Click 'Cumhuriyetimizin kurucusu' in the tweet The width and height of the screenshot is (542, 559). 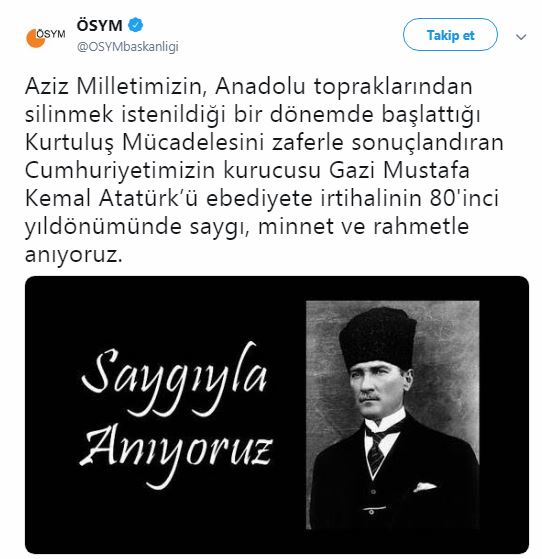click(173, 171)
